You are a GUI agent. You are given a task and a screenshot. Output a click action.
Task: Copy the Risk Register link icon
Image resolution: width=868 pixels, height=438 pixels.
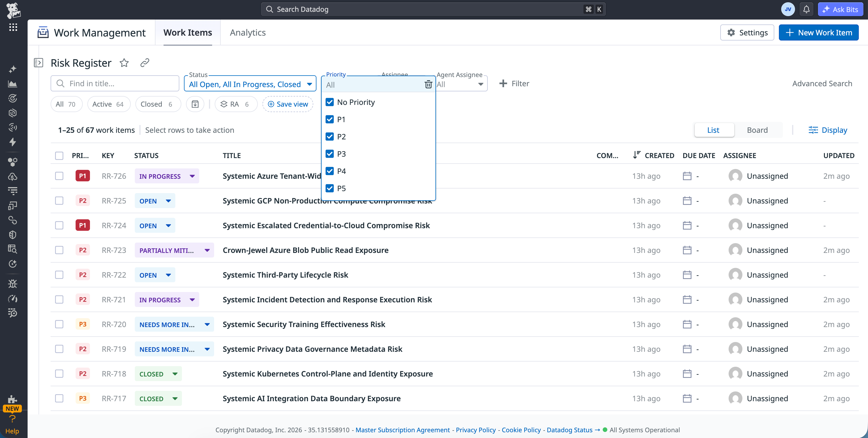145,63
